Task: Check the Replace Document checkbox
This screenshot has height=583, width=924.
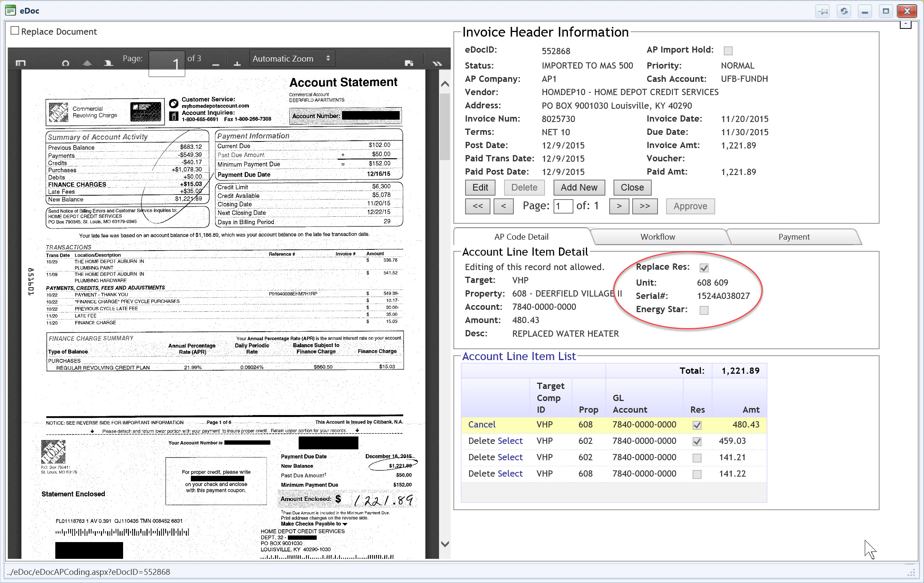Action: point(15,31)
